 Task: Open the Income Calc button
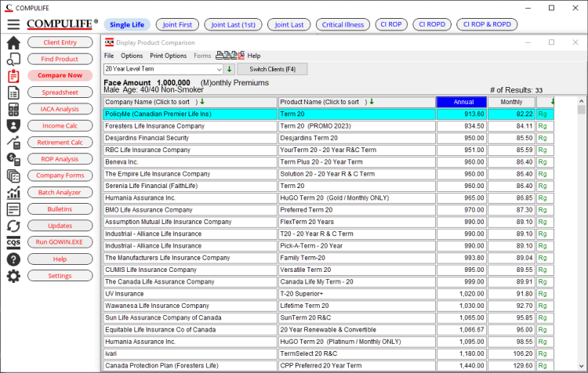pyautogui.click(x=60, y=125)
